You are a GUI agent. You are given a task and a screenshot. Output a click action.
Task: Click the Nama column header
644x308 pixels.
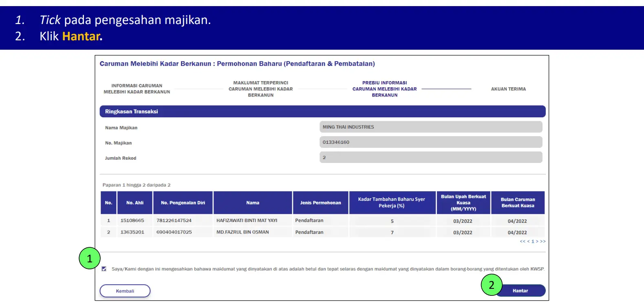pyautogui.click(x=253, y=202)
